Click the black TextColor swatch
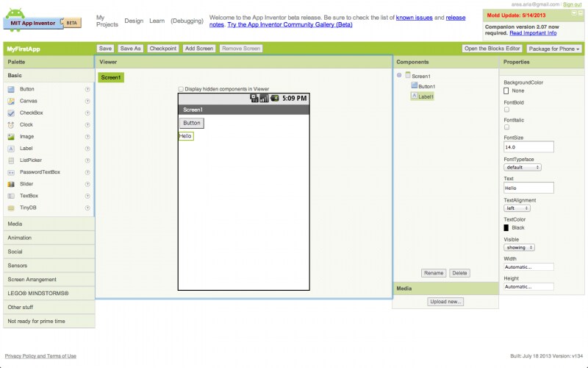Image resolution: width=588 pixels, height=368 pixels. (x=506, y=227)
